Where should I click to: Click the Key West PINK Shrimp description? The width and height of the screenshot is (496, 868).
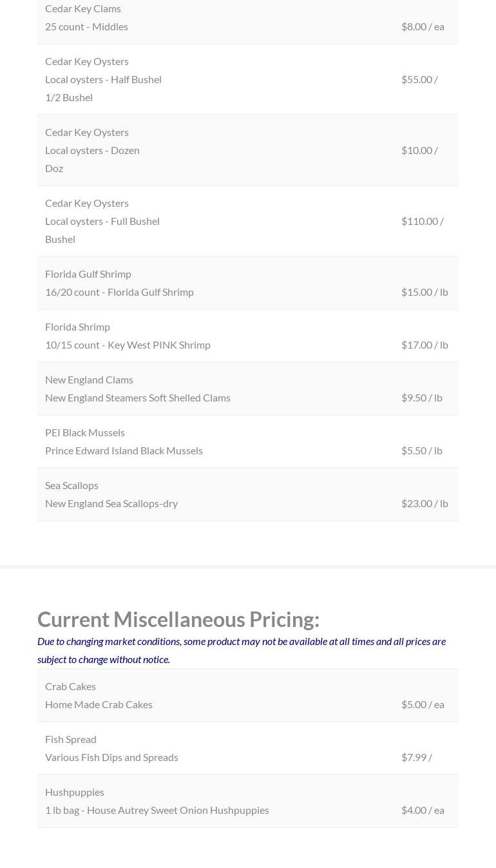[x=128, y=345]
